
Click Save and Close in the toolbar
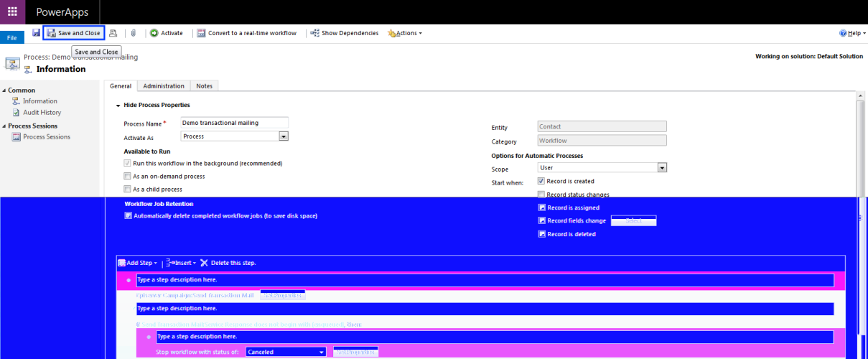pos(74,33)
